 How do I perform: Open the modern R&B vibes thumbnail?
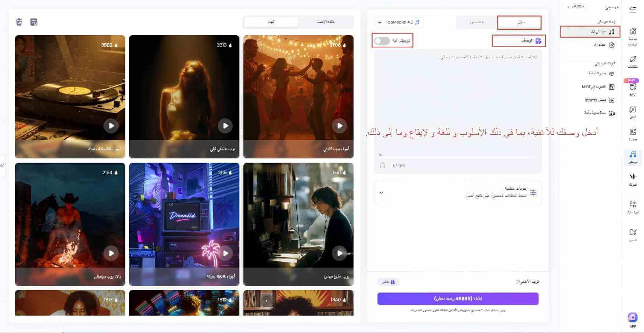[x=184, y=224]
